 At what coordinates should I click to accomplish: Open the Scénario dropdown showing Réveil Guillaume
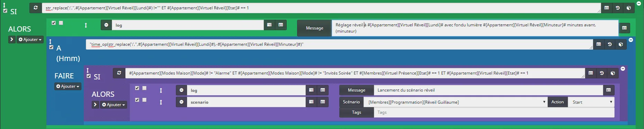[456, 102]
